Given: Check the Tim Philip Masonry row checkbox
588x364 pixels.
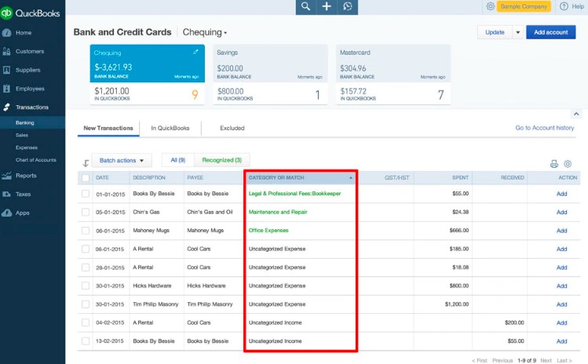Looking at the screenshot, I should (x=86, y=304).
